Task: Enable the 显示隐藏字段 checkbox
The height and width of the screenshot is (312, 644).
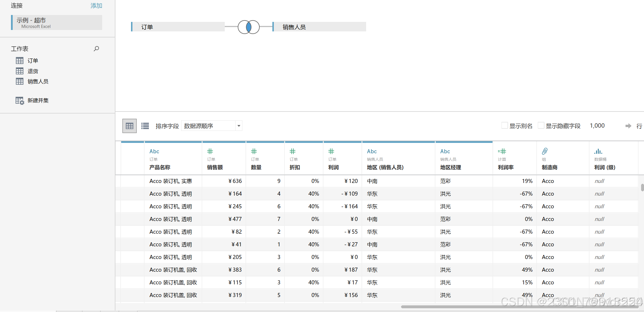Action: pyautogui.click(x=541, y=126)
